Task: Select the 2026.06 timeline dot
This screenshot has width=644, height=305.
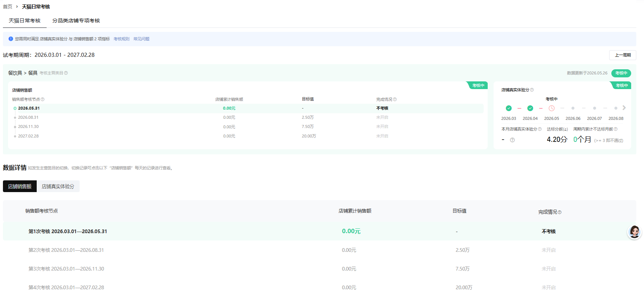Action: click(573, 108)
